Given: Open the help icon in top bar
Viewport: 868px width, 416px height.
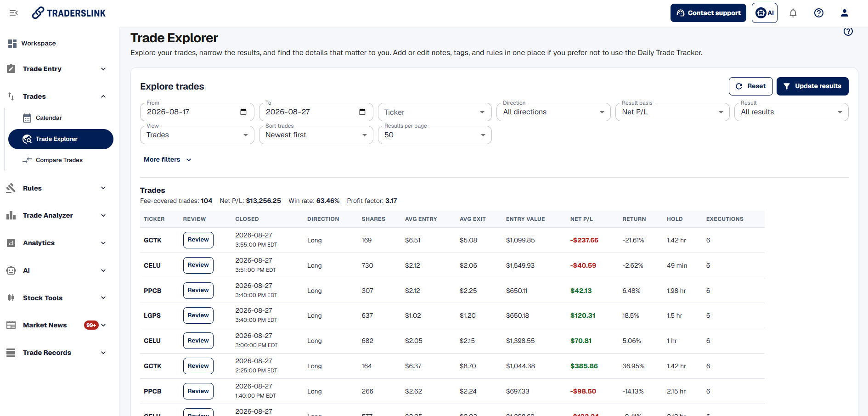Looking at the screenshot, I should pyautogui.click(x=819, y=13).
